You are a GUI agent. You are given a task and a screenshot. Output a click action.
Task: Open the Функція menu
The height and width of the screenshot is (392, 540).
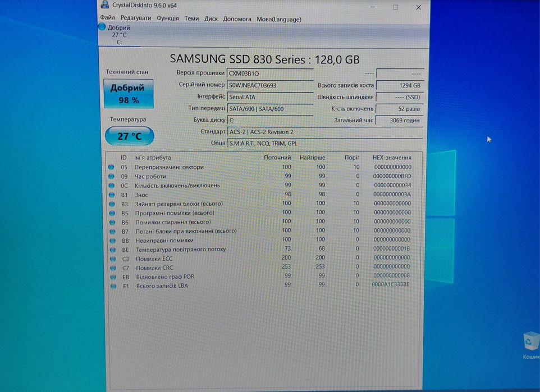click(x=168, y=19)
